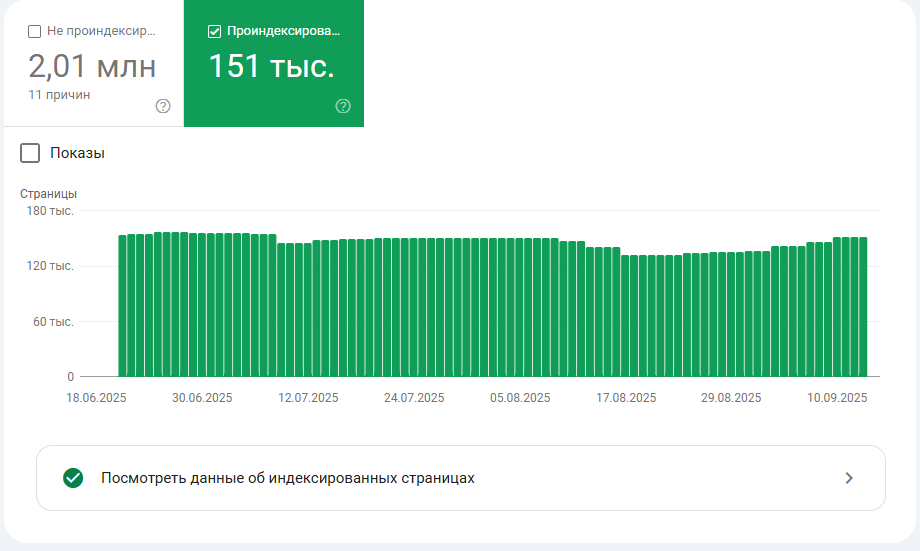Click the '180 тыс.' axis label
This screenshot has width=920, height=551.
[50, 211]
